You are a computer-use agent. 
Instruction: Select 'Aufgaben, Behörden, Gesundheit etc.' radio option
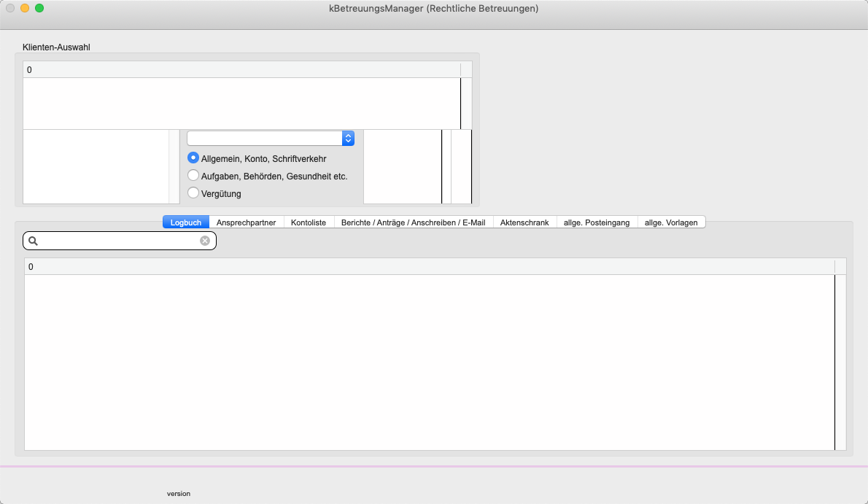pyautogui.click(x=193, y=176)
